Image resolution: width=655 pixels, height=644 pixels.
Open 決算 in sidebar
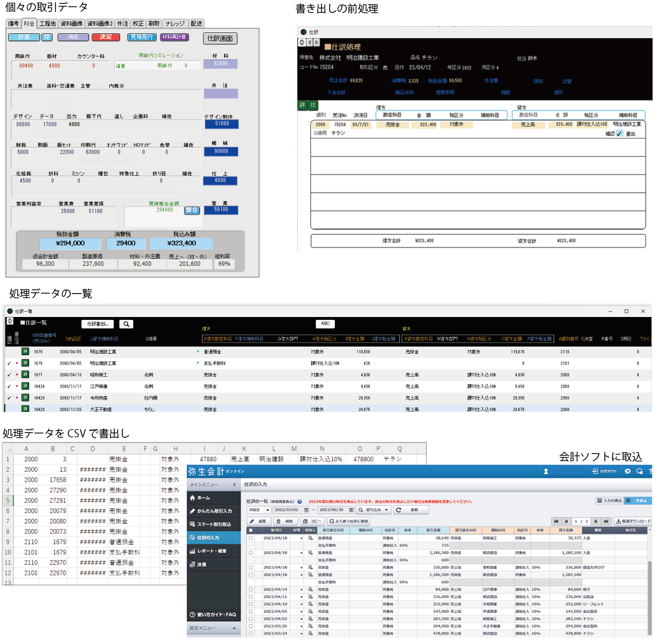pyautogui.click(x=214, y=564)
